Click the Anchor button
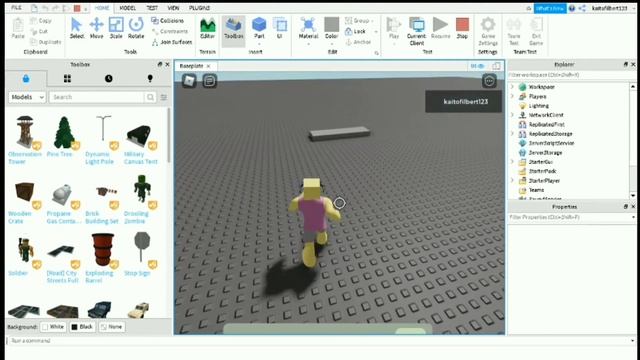Viewport: 640px width, 360px height. click(358, 42)
